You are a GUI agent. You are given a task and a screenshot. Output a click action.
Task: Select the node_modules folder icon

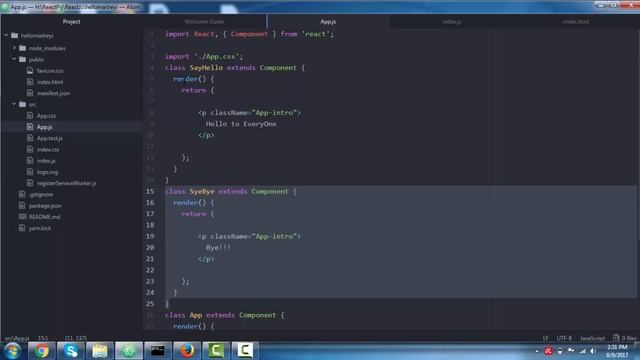[x=22, y=48]
